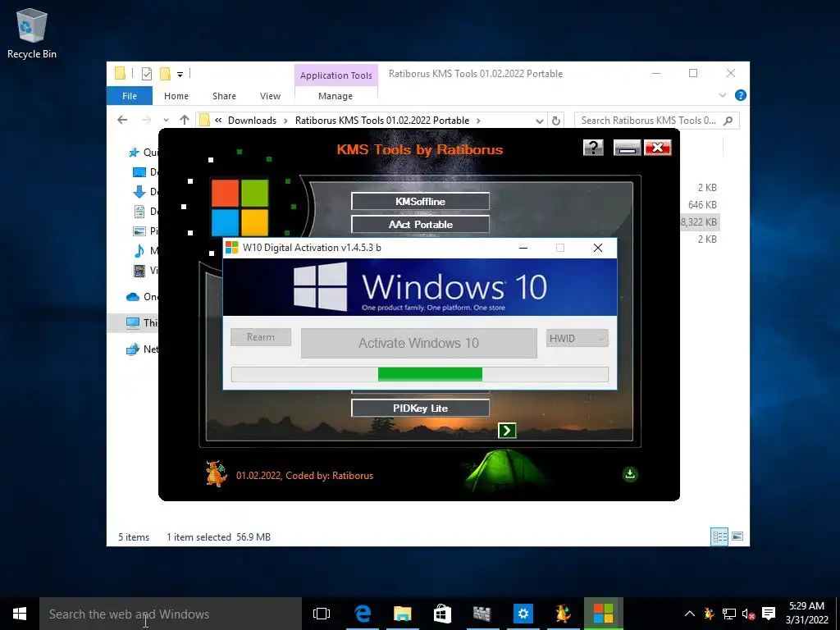
Task: Click the new folder icon in Explorer title bar
Action: pyautogui.click(x=165, y=74)
